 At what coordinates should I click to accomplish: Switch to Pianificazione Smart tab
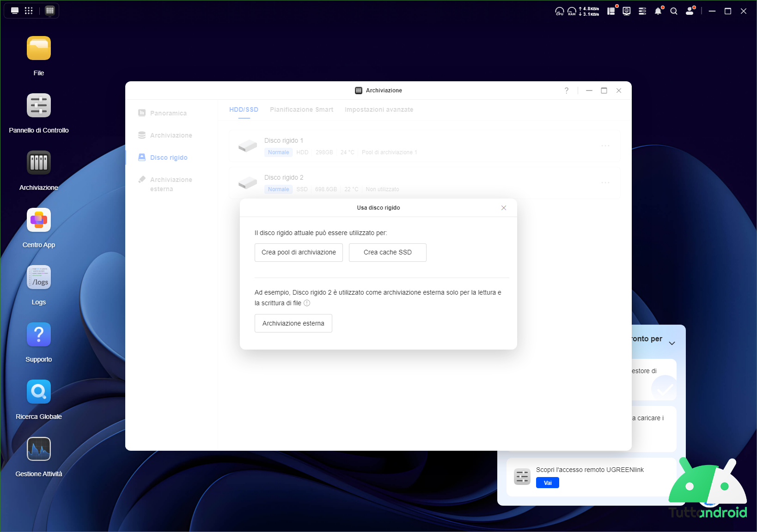point(301,109)
